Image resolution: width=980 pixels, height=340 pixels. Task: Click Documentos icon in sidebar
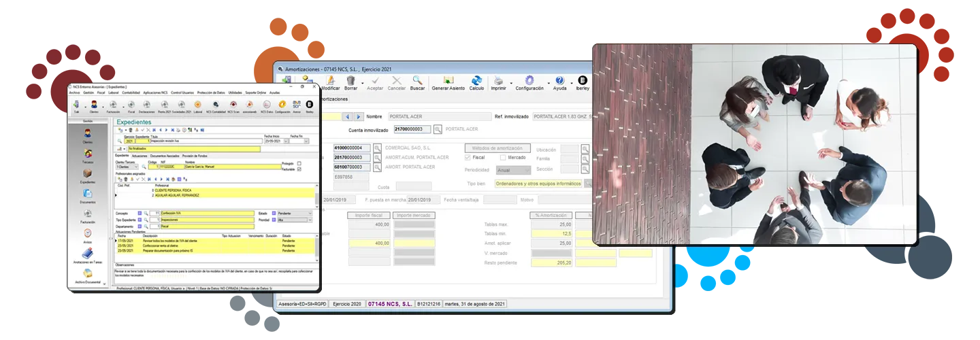click(x=88, y=193)
